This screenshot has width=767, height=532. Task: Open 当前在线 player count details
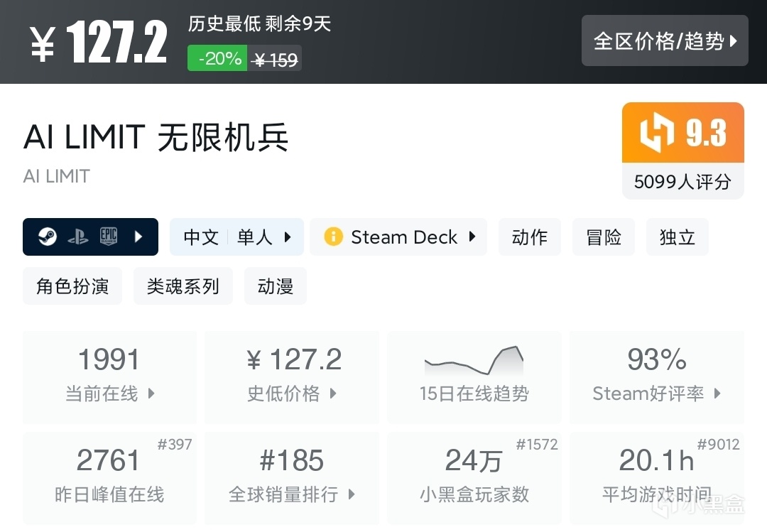pyautogui.click(x=109, y=377)
